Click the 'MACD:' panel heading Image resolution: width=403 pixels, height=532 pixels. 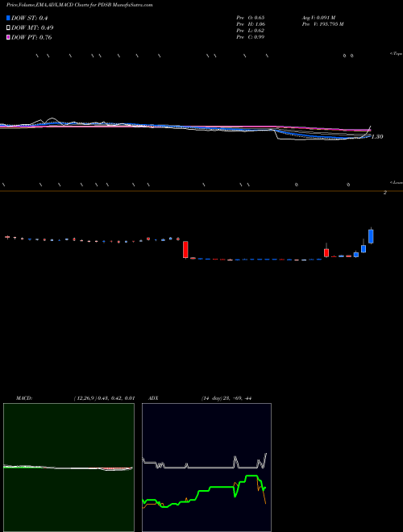click(x=24, y=398)
